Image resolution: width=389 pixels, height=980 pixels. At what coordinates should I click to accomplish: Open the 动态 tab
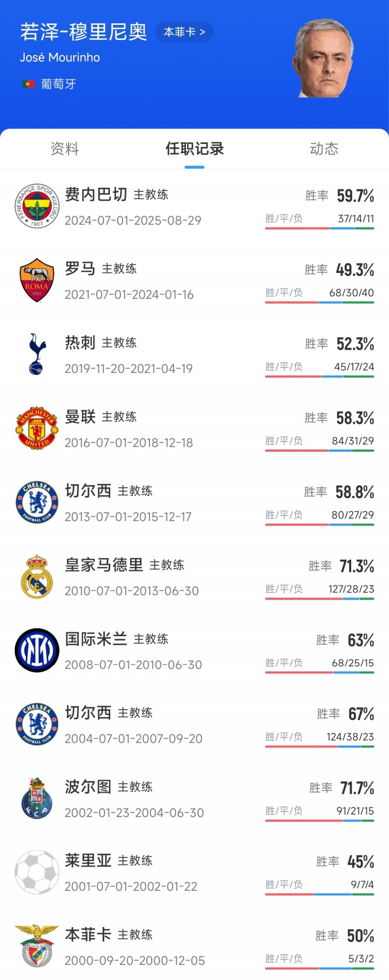tap(324, 148)
